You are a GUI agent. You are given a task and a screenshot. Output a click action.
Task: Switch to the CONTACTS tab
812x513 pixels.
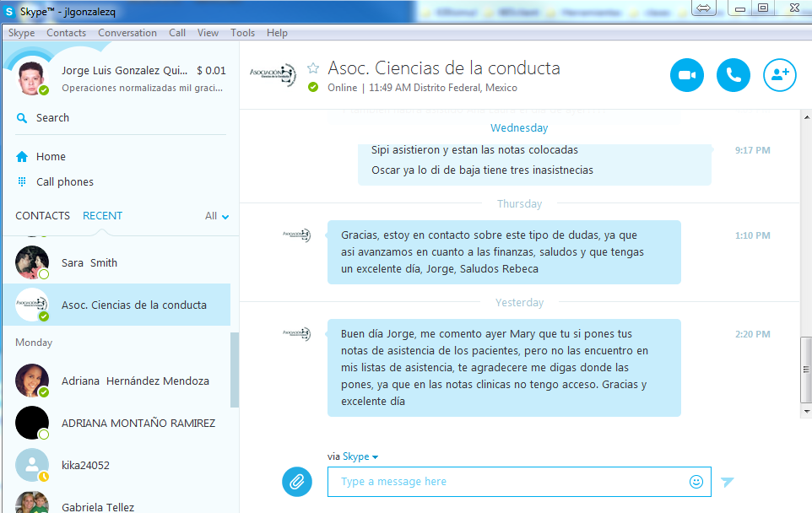(x=42, y=216)
